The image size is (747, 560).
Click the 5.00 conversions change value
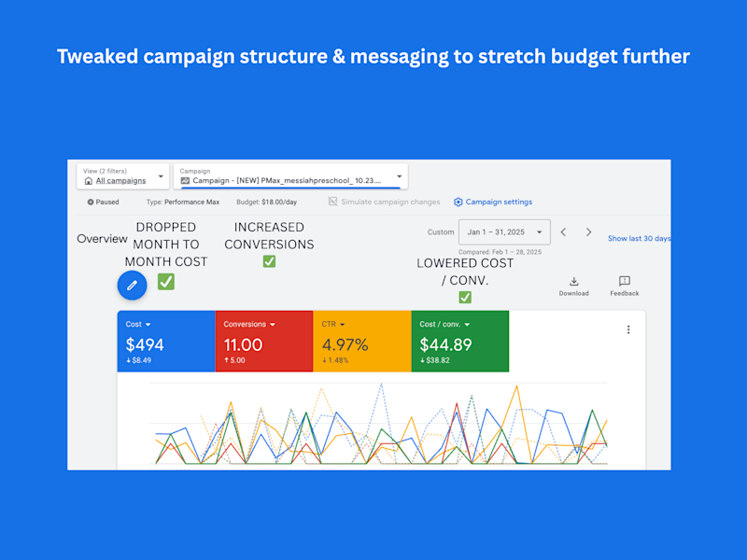[237, 360]
